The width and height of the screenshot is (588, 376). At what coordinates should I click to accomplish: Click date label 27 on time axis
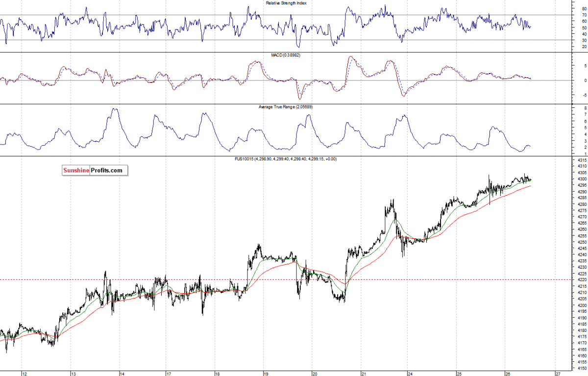pyautogui.click(x=558, y=374)
